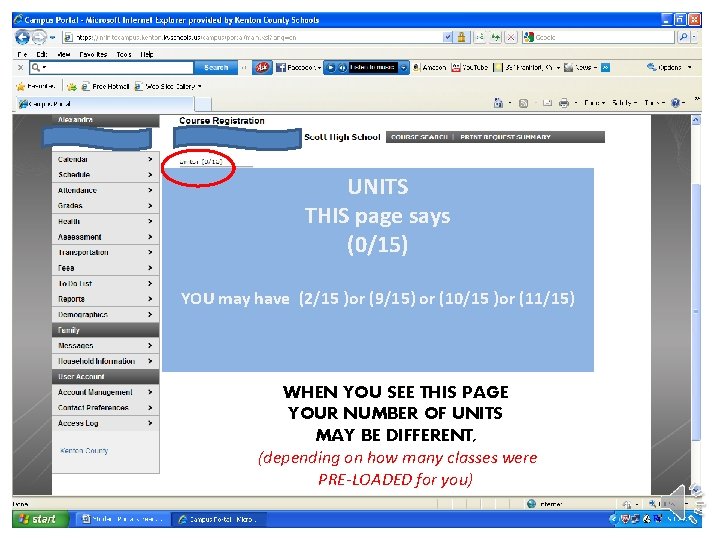Click the Amazon toolbar shortcut

point(429,68)
